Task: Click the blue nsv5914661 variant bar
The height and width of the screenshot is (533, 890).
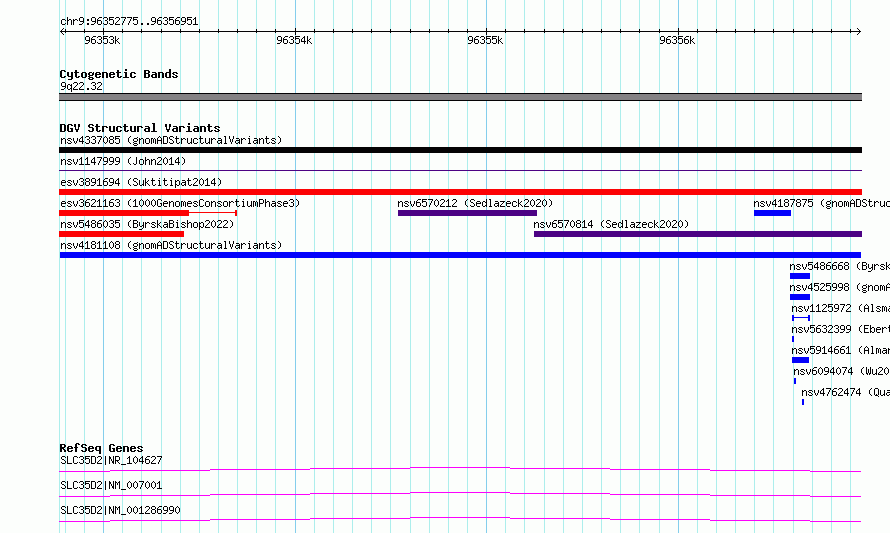Action: (800, 360)
